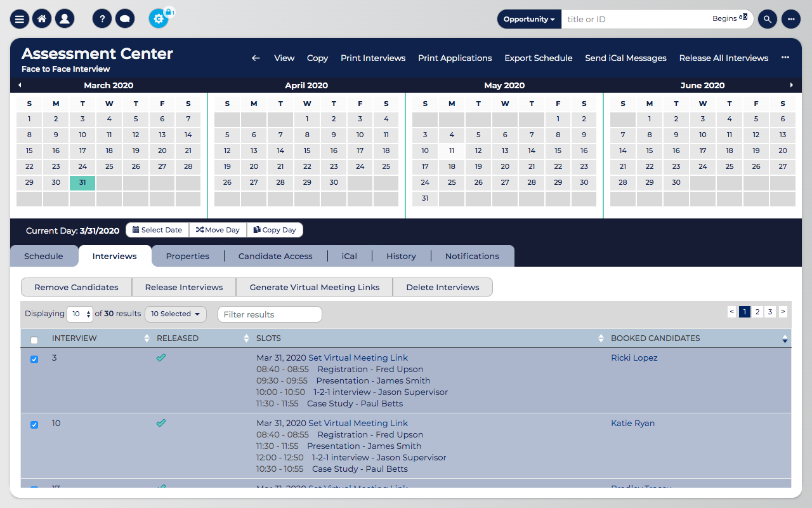Click Print Interviews in the header
The width and height of the screenshot is (812, 508).
coord(373,58)
